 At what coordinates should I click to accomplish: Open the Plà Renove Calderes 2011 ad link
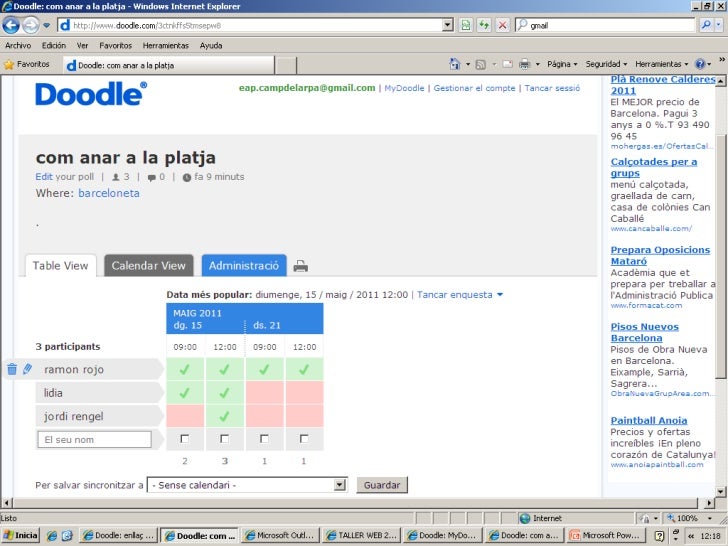tap(663, 85)
